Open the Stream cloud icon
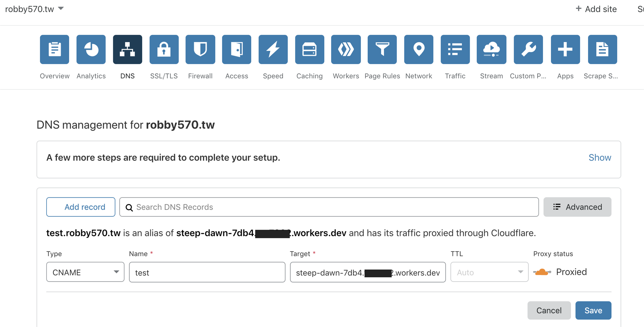644x327 pixels. tap(491, 49)
